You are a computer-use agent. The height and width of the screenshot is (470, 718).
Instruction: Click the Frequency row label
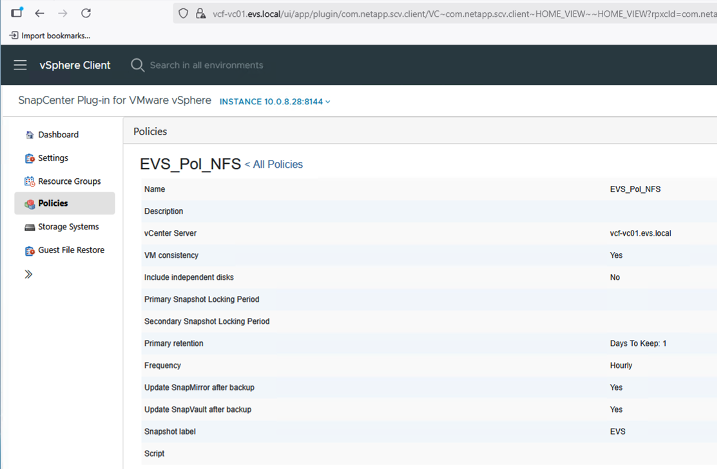(162, 366)
